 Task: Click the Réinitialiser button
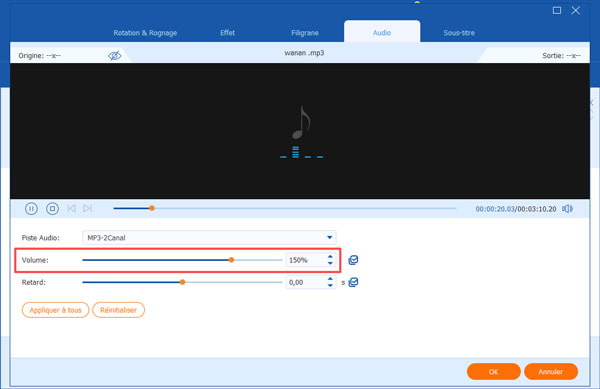click(119, 310)
